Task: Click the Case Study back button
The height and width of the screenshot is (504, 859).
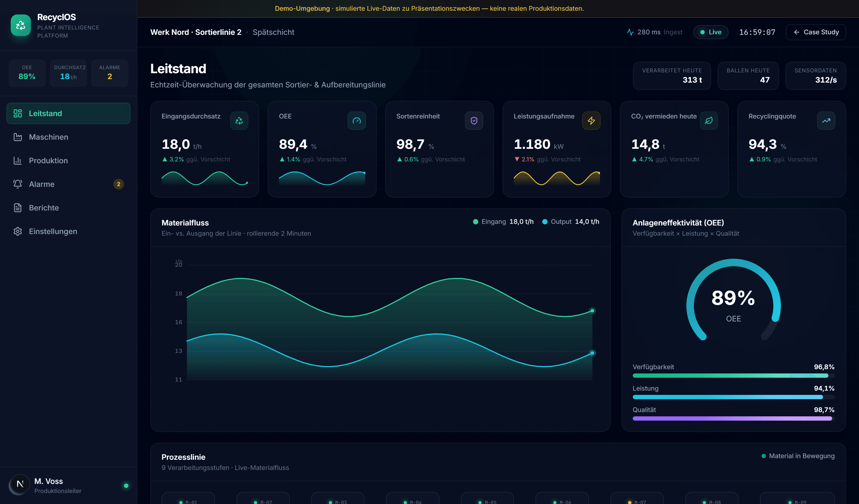Action: pyautogui.click(x=816, y=32)
